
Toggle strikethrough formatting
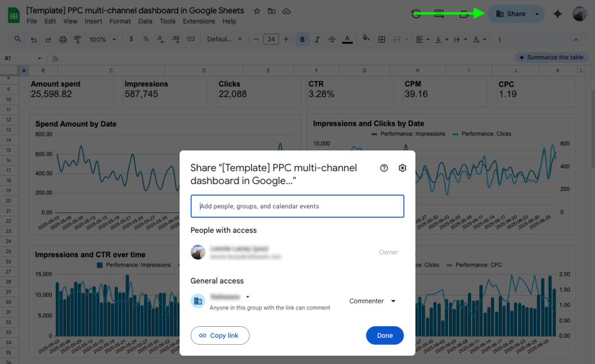[x=332, y=39]
